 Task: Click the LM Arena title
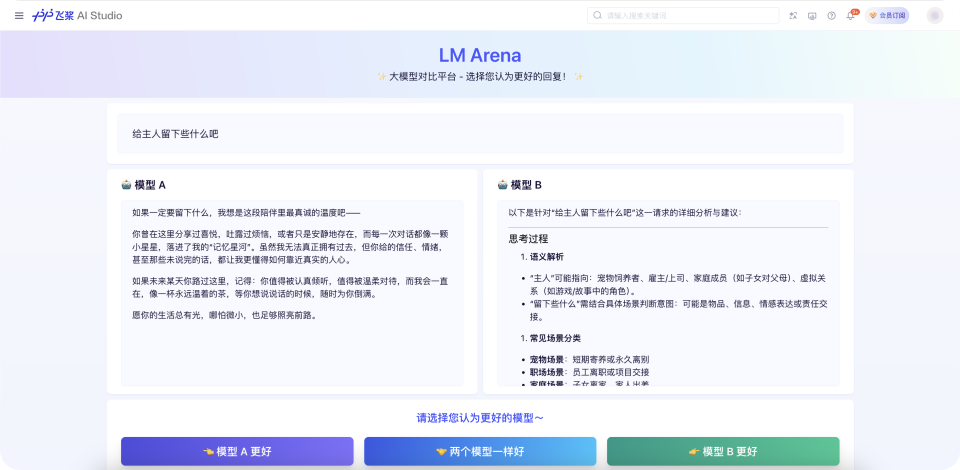click(480, 55)
